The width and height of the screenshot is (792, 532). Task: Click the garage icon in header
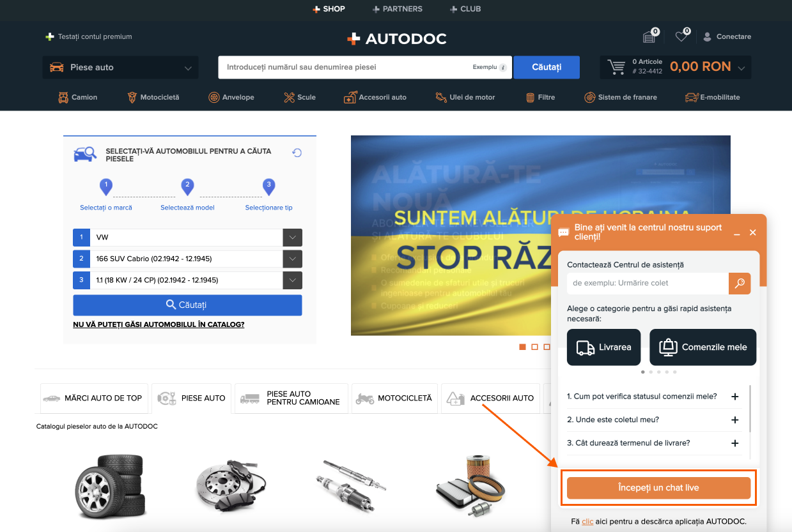pyautogui.click(x=649, y=37)
